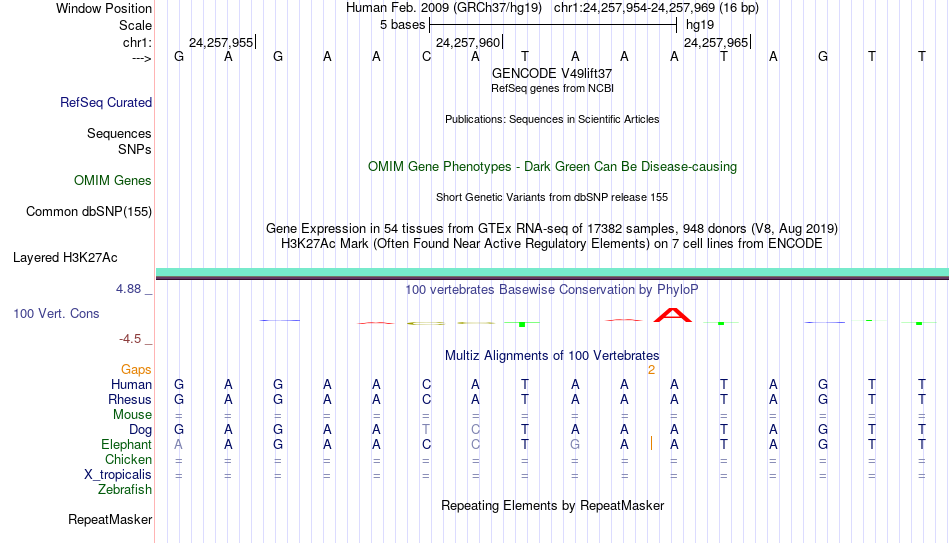Click the Window Position label
The image size is (950, 543).
(x=104, y=8)
